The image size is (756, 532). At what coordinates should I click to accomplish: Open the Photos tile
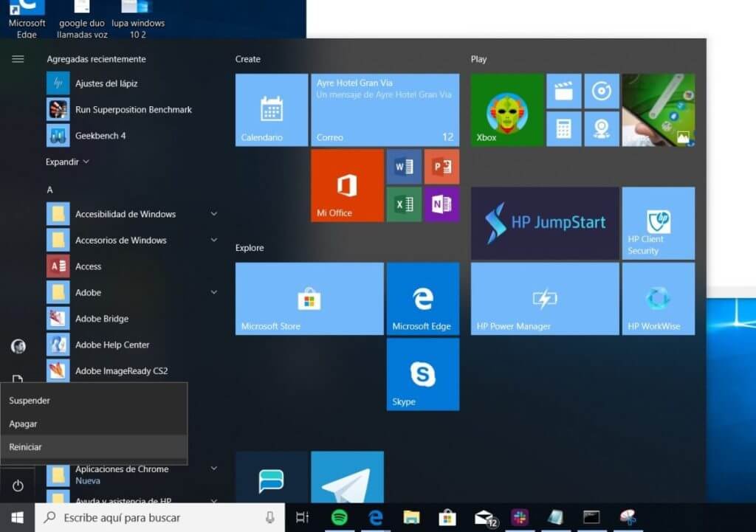point(659,110)
